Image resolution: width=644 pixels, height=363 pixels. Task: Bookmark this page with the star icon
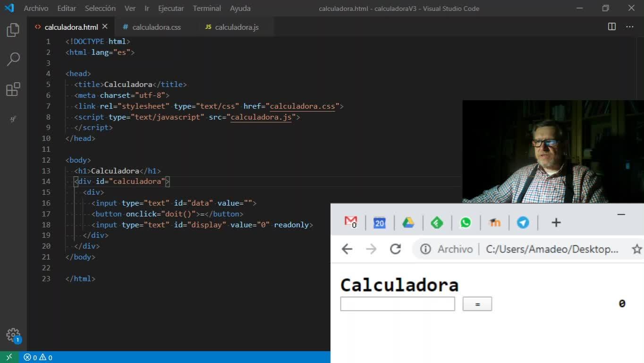tap(637, 249)
